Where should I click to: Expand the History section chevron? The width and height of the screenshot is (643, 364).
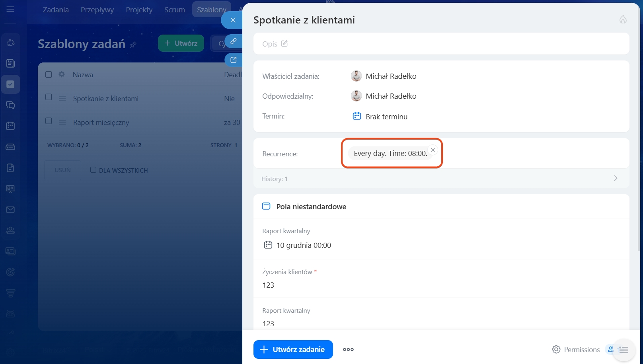(616, 179)
